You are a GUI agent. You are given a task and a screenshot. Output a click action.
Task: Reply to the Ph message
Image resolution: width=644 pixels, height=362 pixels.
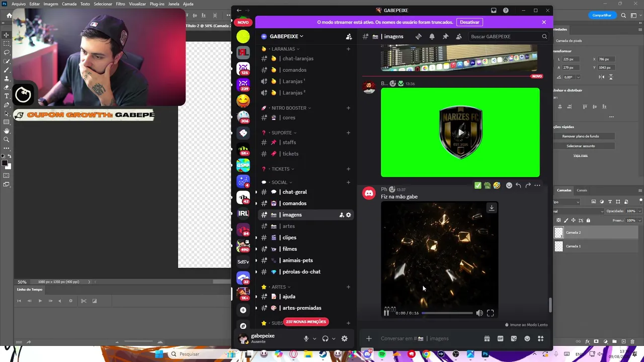(518, 186)
